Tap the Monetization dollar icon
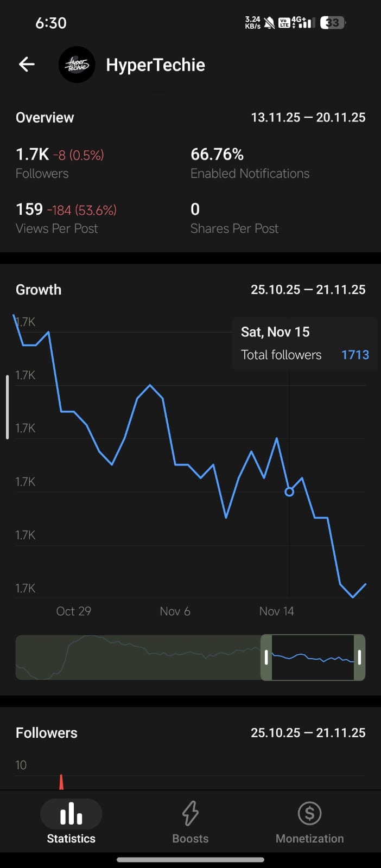Viewport: 381px width, 868px height. [x=309, y=814]
